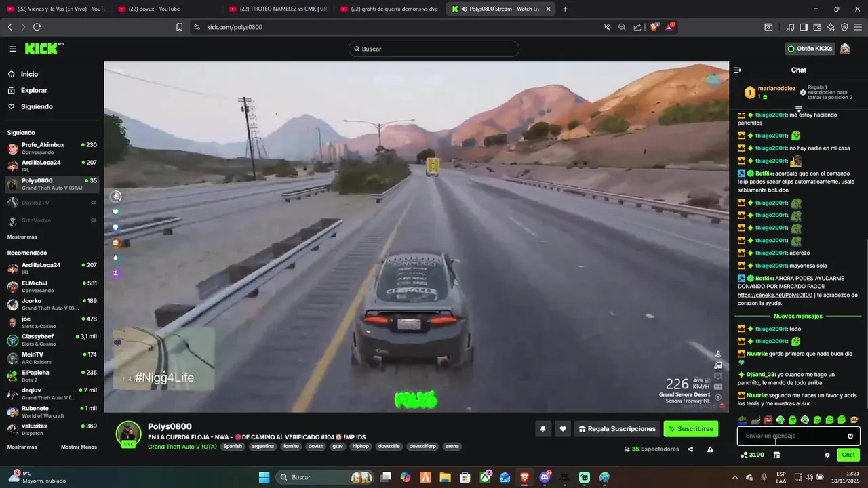868x488 pixels.
Task: Show hidden system tray icons
Action: [x=734, y=477]
